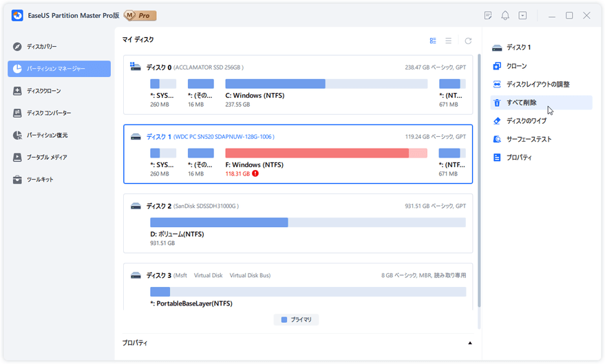The width and height of the screenshot is (605, 364).
Task: Open the title bar dropdown menu box
Action: (522, 15)
